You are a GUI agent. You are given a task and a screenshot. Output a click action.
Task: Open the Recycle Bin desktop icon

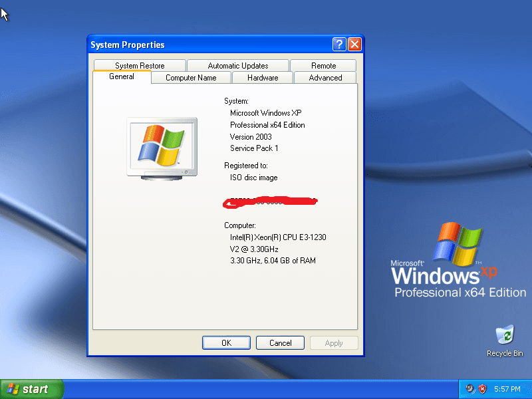(x=505, y=340)
